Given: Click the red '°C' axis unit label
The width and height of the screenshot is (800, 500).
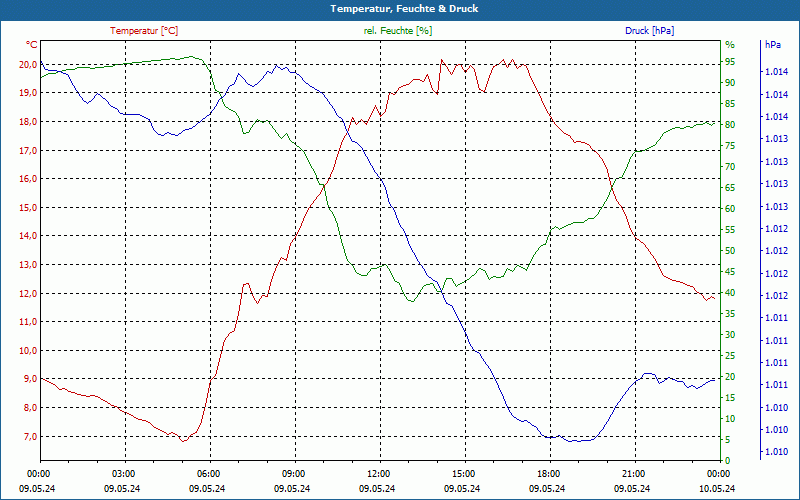Looking at the screenshot, I should click(32, 45).
